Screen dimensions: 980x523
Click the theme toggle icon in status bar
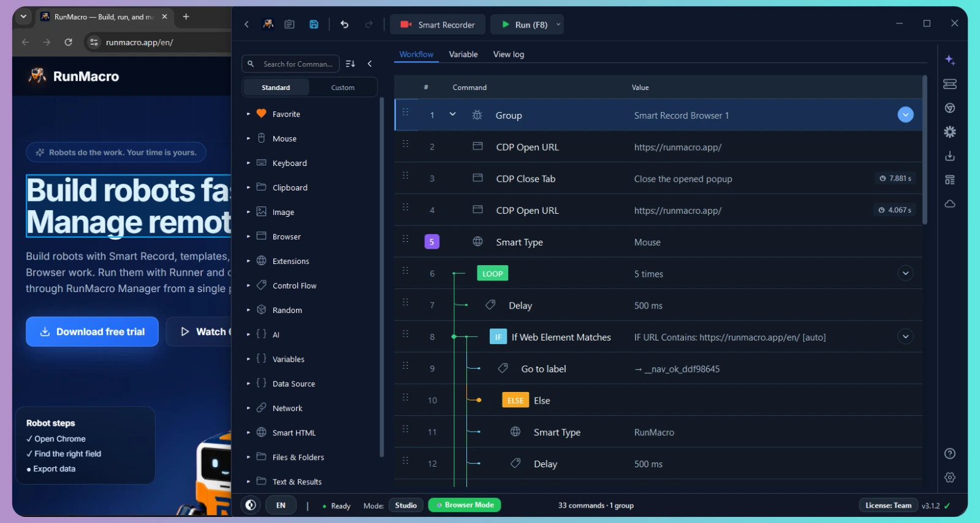pyautogui.click(x=251, y=505)
